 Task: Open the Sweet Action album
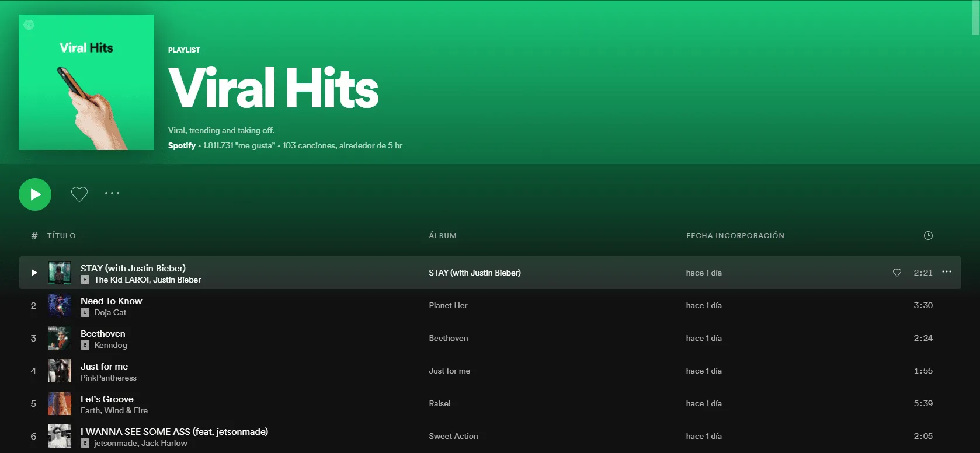pyautogui.click(x=453, y=436)
